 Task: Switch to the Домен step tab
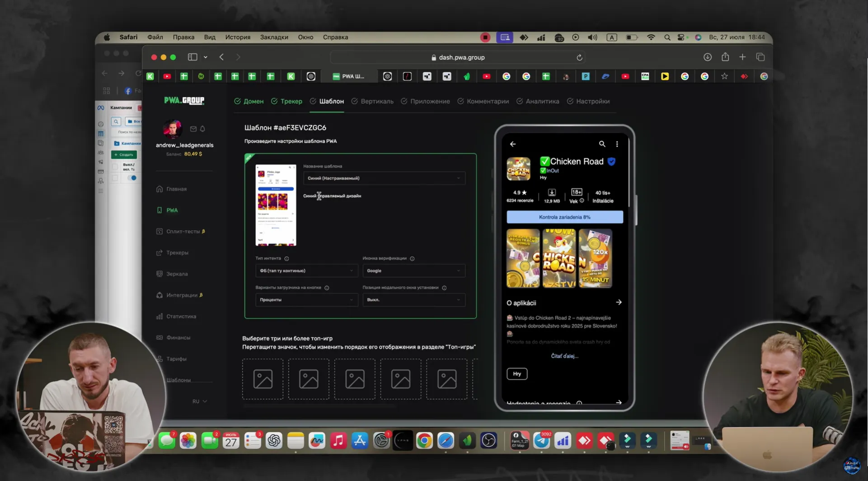pyautogui.click(x=249, y=101)
